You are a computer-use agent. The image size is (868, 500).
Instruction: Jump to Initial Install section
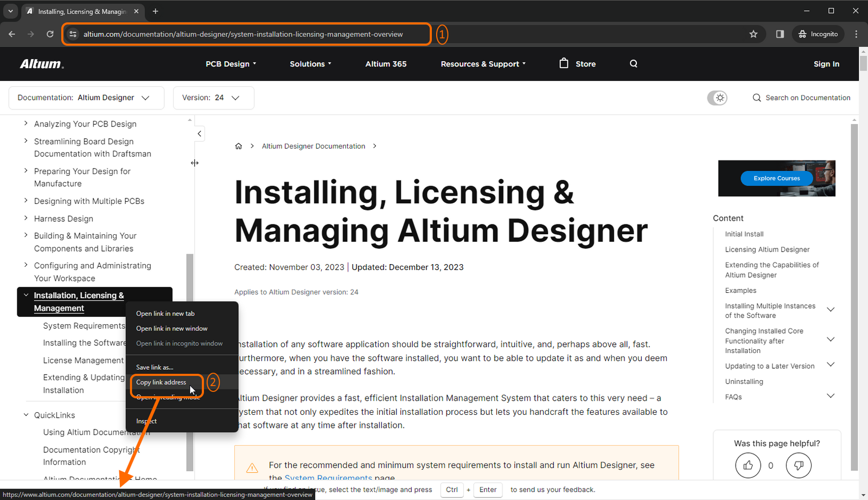[744, 234]
